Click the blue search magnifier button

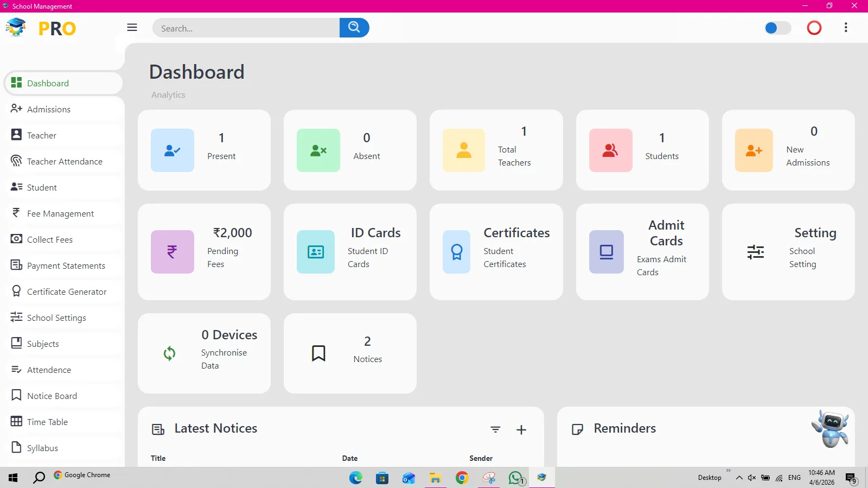(354, 28)
